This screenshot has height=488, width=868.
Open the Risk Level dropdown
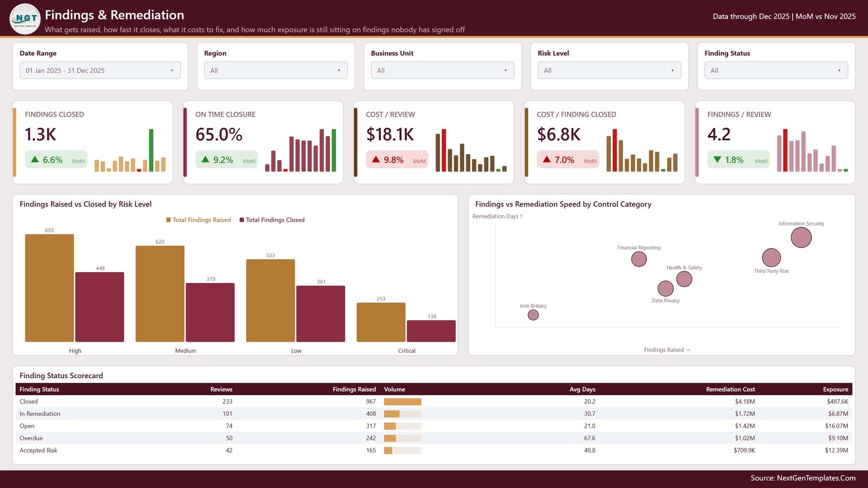pyautogui.click(x=609, y=70)
